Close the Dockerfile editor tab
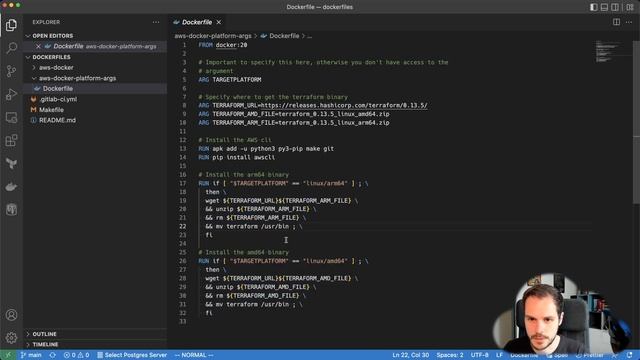The image size is (640, 360). [219, 22]
